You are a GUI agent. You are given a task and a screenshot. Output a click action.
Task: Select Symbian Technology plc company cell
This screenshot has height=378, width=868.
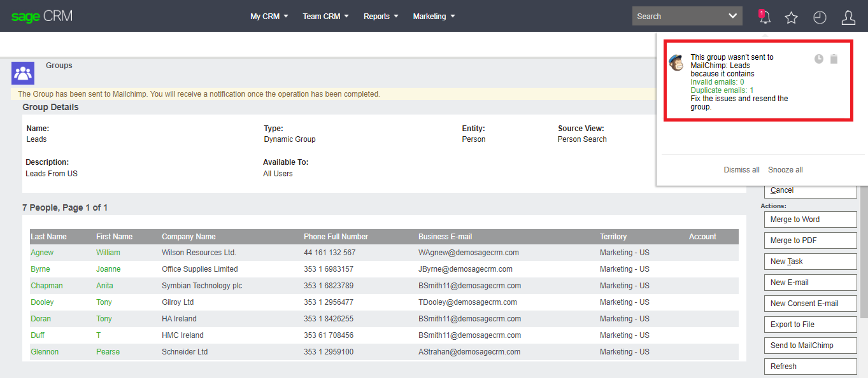[202, 286]
